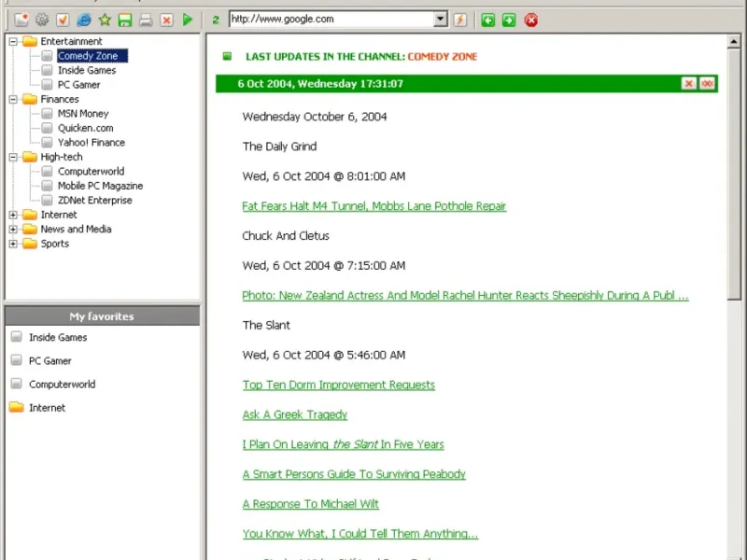Open A Smart Persons Guide To Surviving Peabody
Image resolution: width=747 pixels, height=560 pixels.
point(354,474)
